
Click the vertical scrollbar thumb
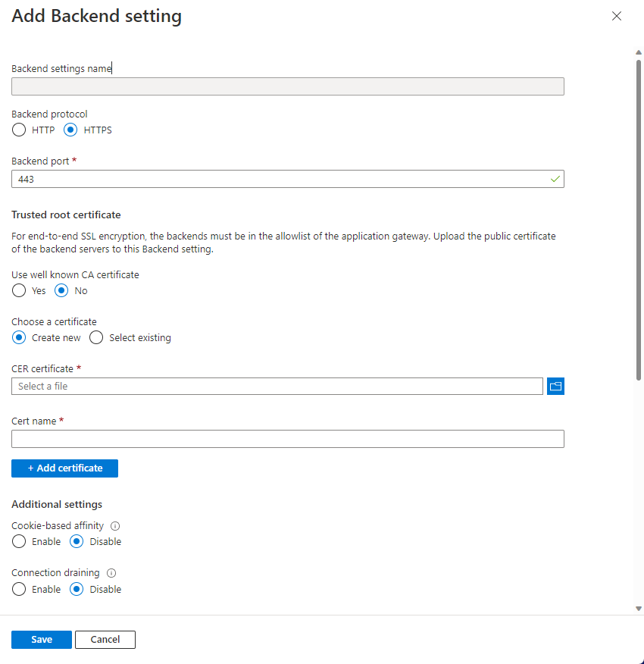[639, 221]
